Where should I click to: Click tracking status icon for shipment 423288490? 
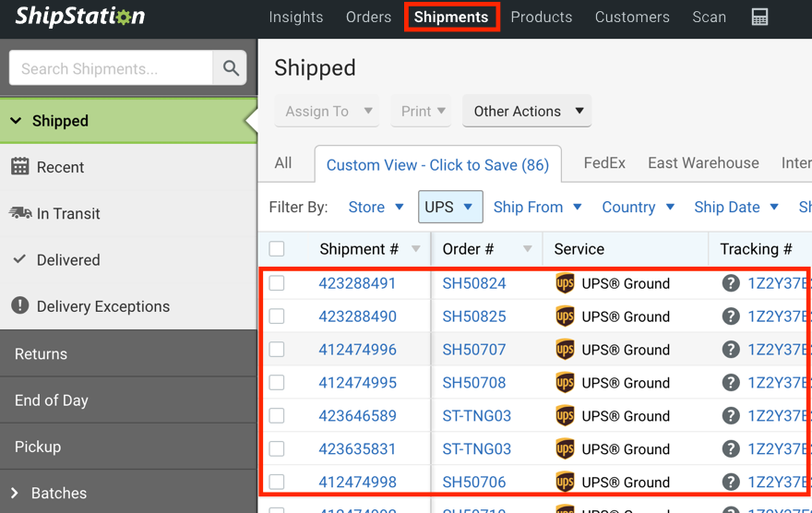click(x=731, y=316)
